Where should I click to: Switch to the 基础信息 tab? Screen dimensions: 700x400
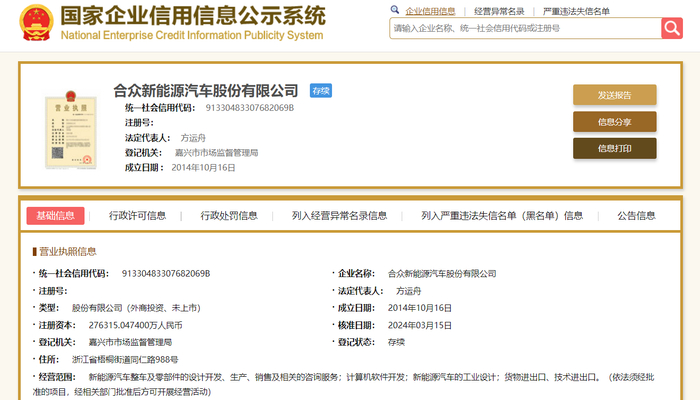(55, 216)
